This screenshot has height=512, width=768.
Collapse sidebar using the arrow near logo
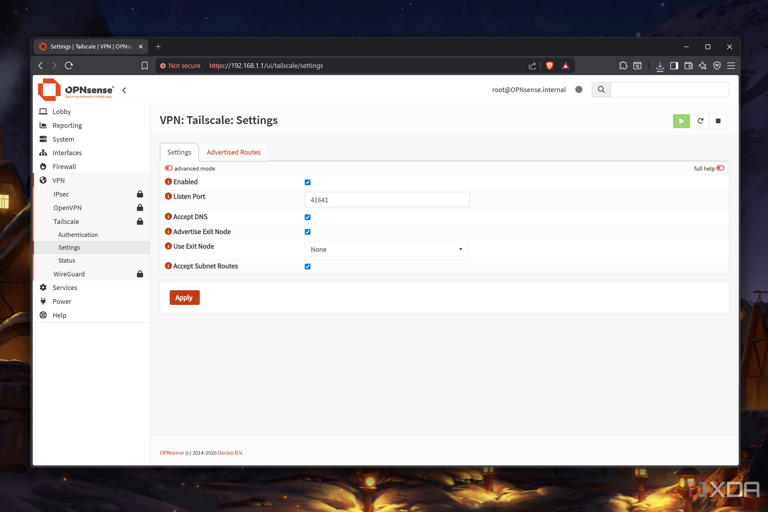coord(124,90)
